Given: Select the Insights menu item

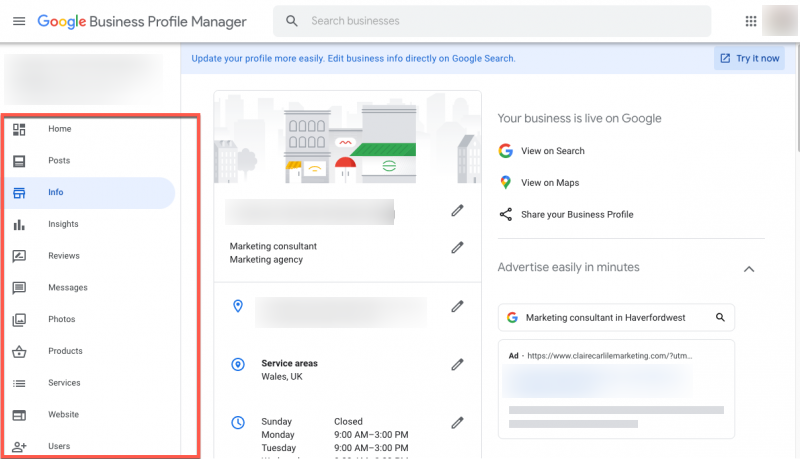Looking at the screenshot, I should (63, 224).
